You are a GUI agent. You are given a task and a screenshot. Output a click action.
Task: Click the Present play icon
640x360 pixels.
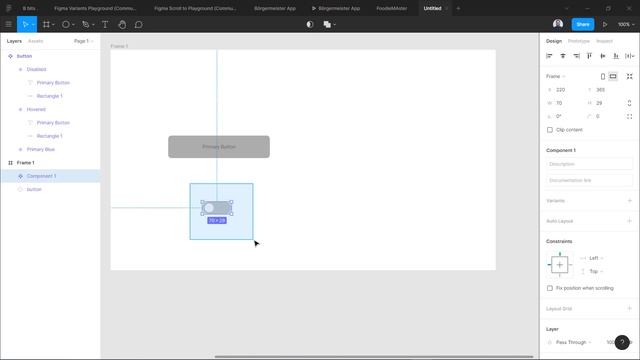605,24
